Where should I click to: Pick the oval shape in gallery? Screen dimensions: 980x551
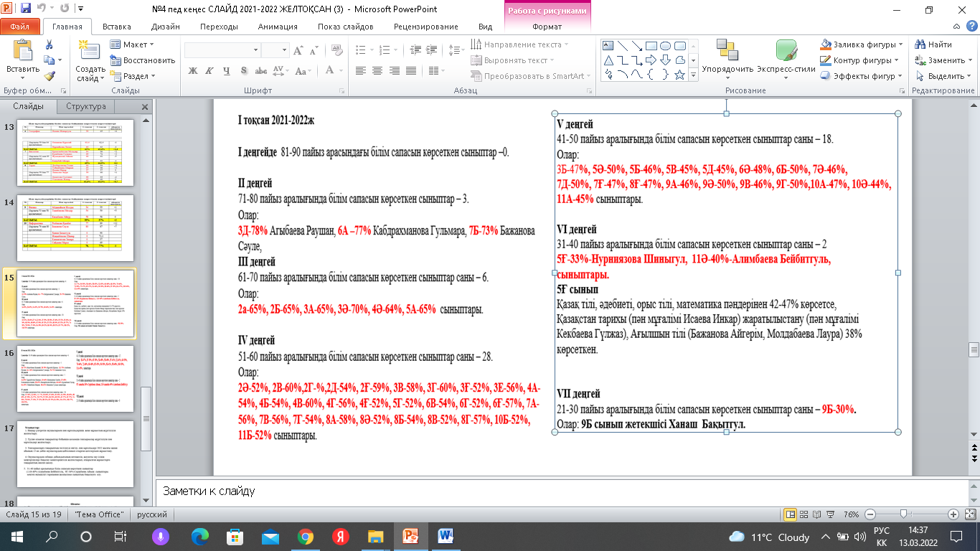click(x=665, y=46)
